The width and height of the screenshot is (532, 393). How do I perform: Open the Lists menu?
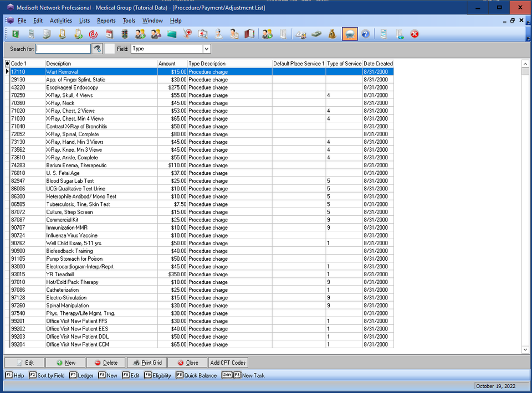tap(85, 20)
